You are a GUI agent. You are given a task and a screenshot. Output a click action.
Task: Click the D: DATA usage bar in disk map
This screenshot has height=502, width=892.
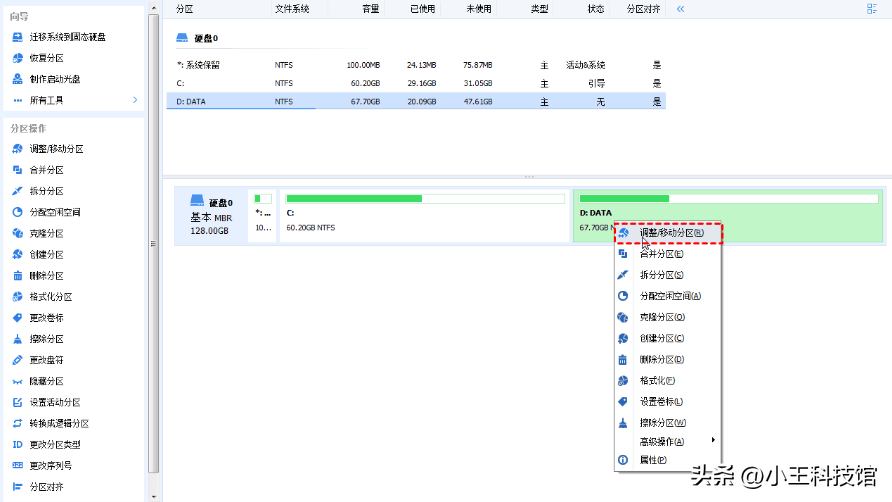pyautogui.click(x=729, y=199)
